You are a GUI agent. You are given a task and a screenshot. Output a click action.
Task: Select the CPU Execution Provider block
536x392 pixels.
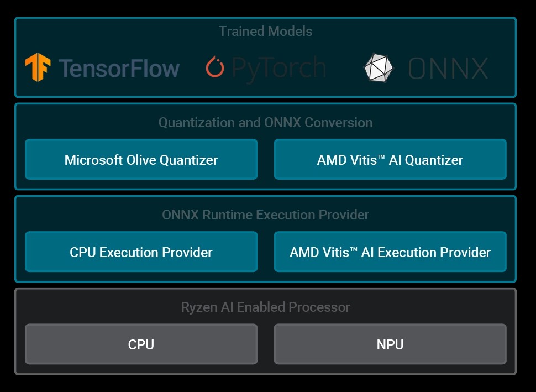(x=141, y=252)
